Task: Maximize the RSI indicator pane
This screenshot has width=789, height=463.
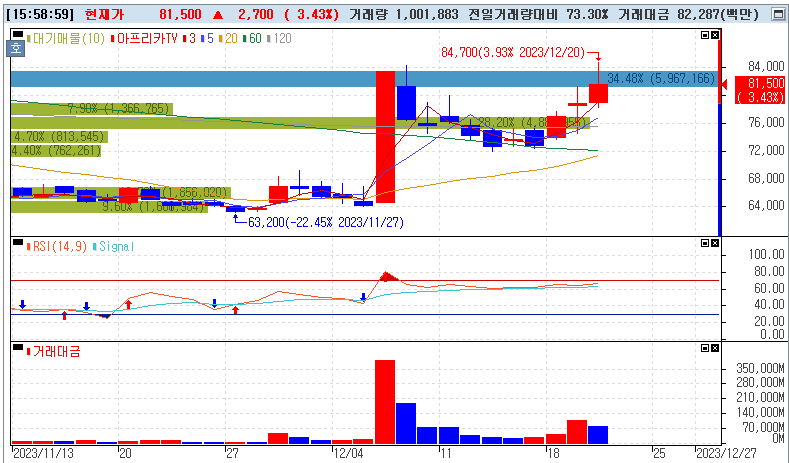Action: (x=705, y=243)
